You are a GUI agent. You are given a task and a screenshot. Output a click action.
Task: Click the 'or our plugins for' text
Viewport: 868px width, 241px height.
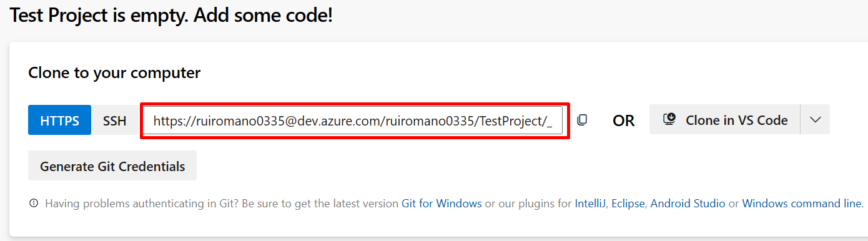528,204
